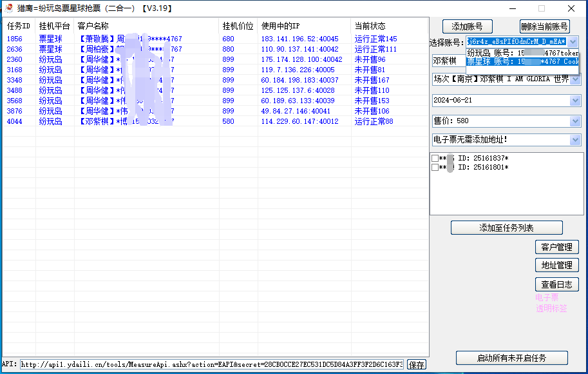Open 客户管理
The width and height of the screenshot is (588, 374).
coord(557,247)
